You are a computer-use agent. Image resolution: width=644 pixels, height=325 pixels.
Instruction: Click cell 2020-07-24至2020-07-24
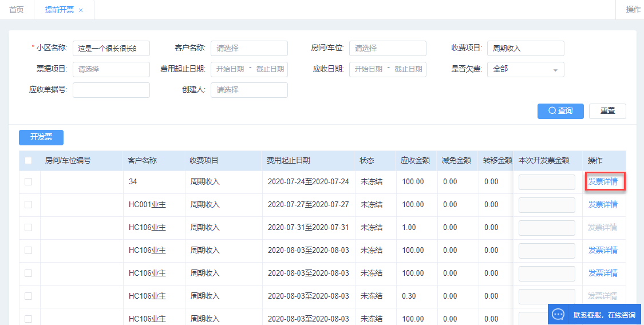coord(309,181)
